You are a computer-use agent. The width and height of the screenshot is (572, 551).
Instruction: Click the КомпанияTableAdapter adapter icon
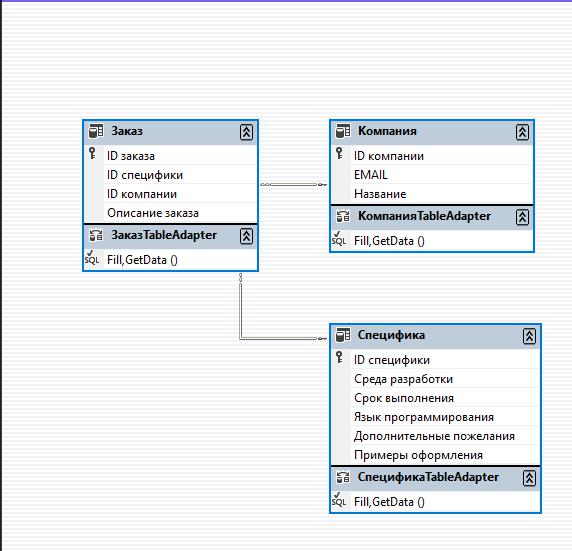pyautogui.click(x=343, y=216)
